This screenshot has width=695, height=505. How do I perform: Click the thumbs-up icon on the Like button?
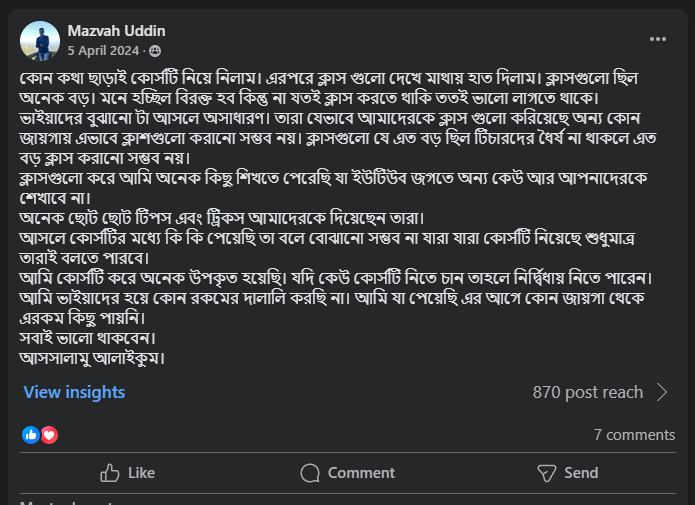pyautogui.click(x=111, y=473)
